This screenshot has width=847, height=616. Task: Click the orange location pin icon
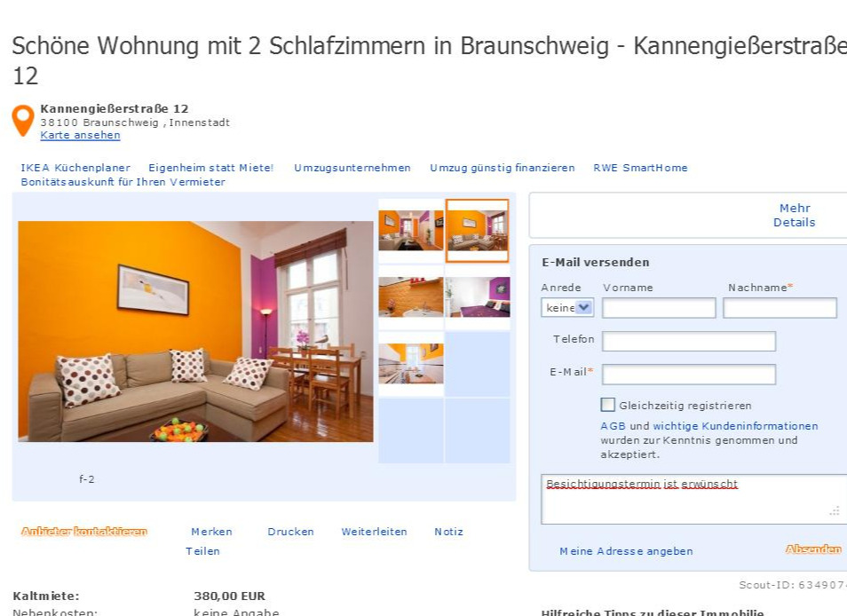(23, 120)
